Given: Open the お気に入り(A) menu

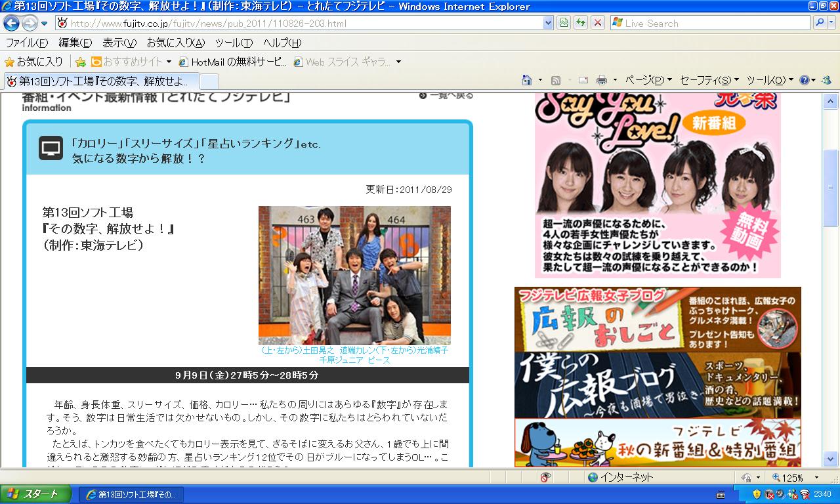Looking at the screenshot, I should (176, 43).
